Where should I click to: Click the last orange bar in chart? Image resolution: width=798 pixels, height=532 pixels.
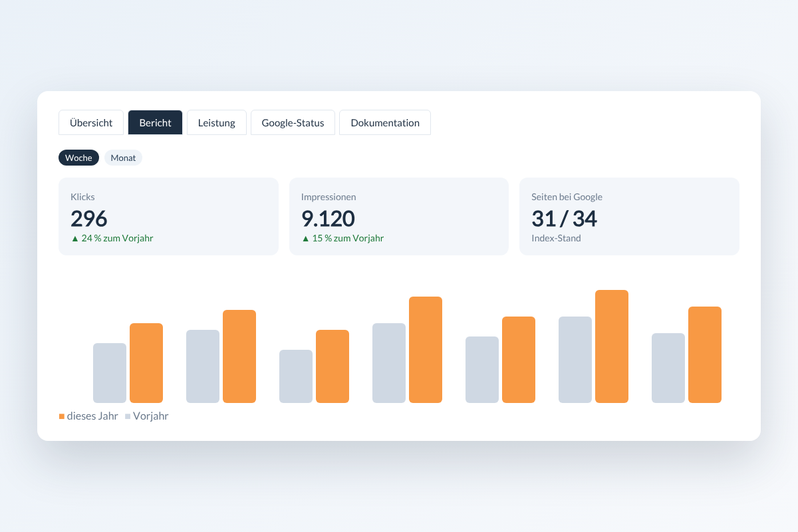click(x=705, y=354)
